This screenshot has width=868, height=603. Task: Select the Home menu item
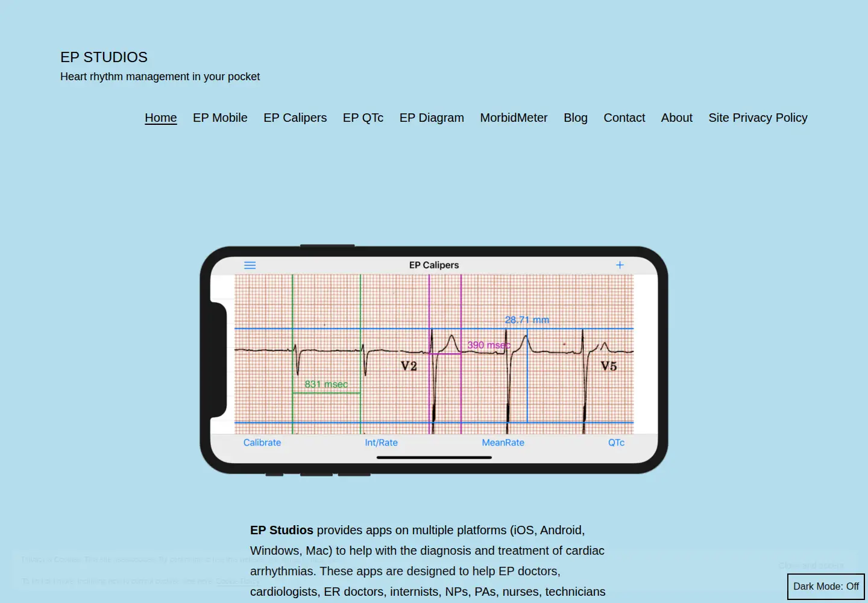pyautogui.click(x=161, y=118)
